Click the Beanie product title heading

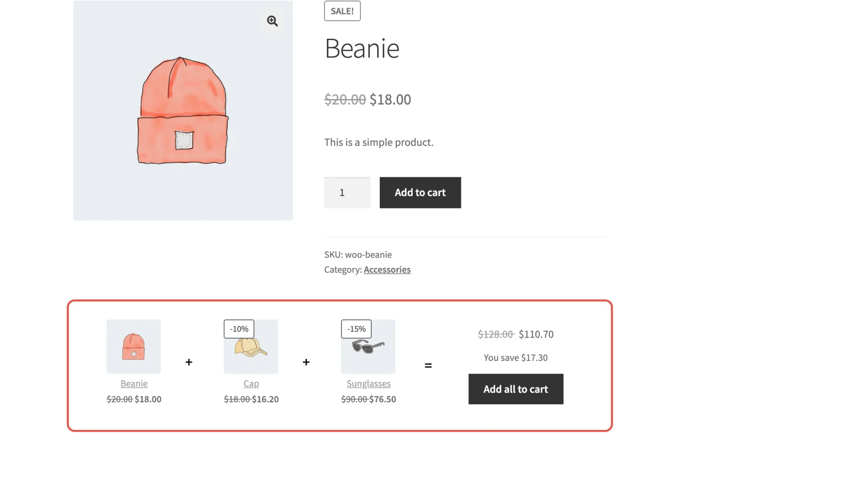click(362, 48)
